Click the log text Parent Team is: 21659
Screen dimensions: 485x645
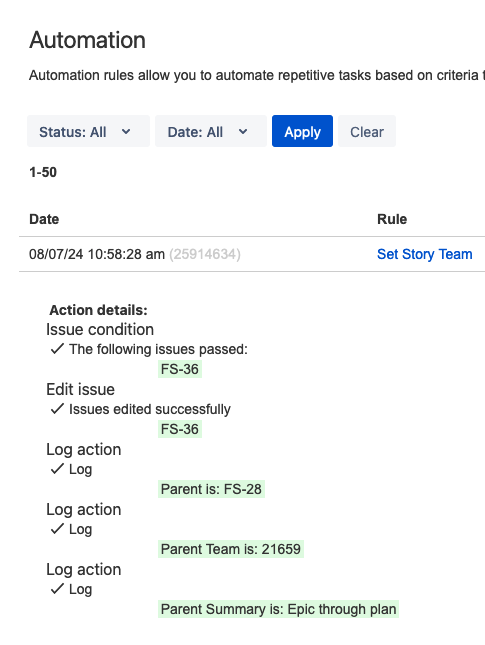[231, 549]
